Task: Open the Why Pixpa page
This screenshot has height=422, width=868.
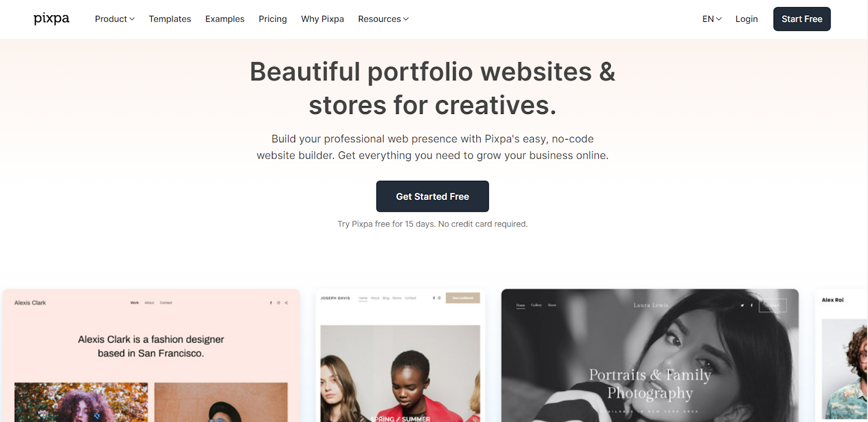Action: click(322, 19)
